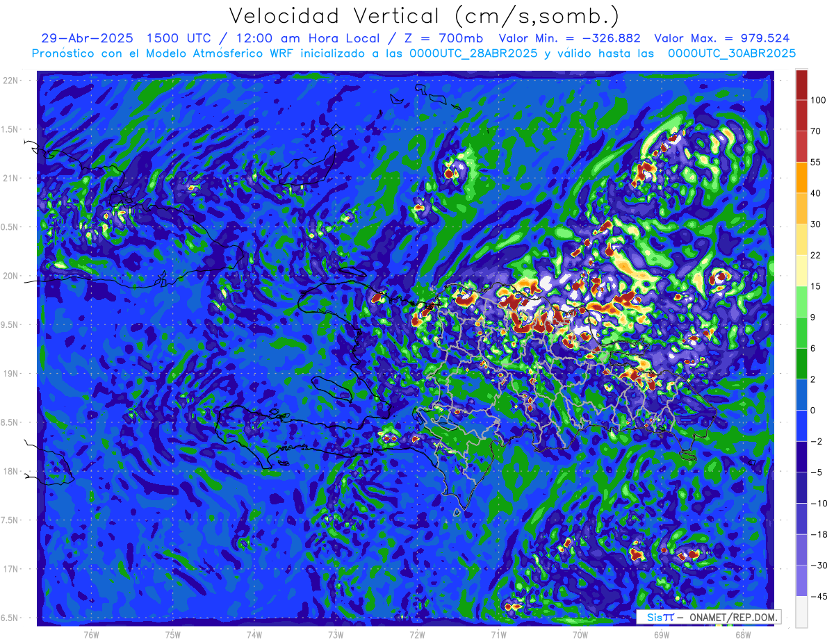This screenshot has height=644, width=834.
Task: Click the initialization time 0000UTC_28ABR2025
Action: pyautogui.click(x=472, y=53)
